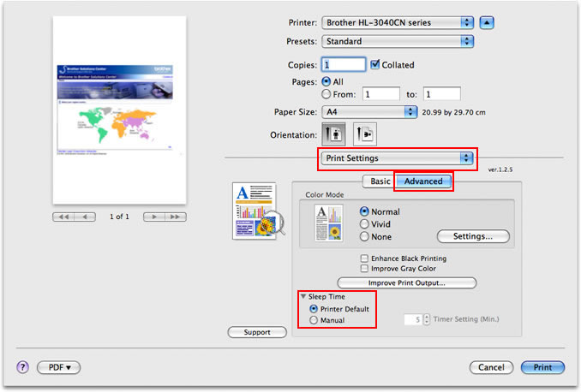
Task: Collapse the Sleep Time disclosure triangle
Action: pos(303,296)
